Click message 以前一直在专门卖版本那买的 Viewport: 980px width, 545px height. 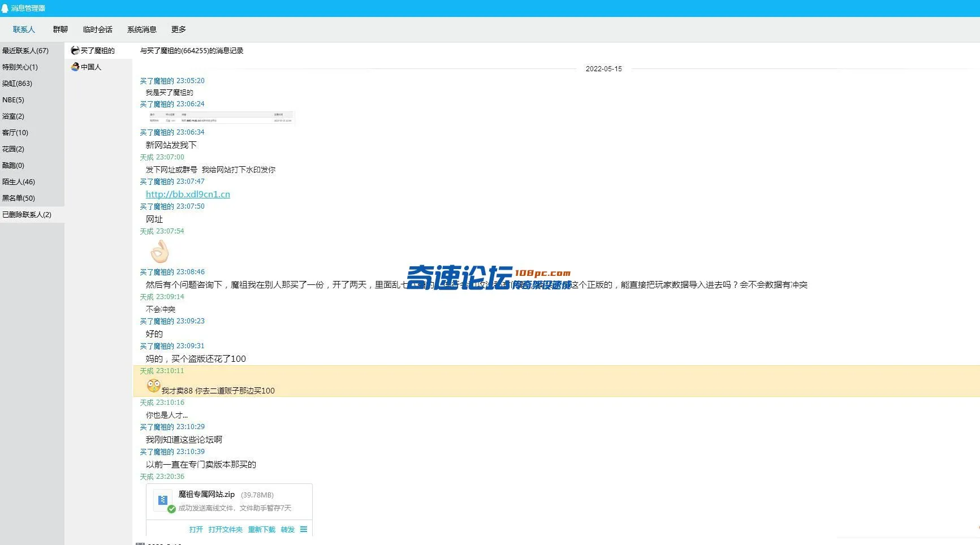tap(201, 464)
